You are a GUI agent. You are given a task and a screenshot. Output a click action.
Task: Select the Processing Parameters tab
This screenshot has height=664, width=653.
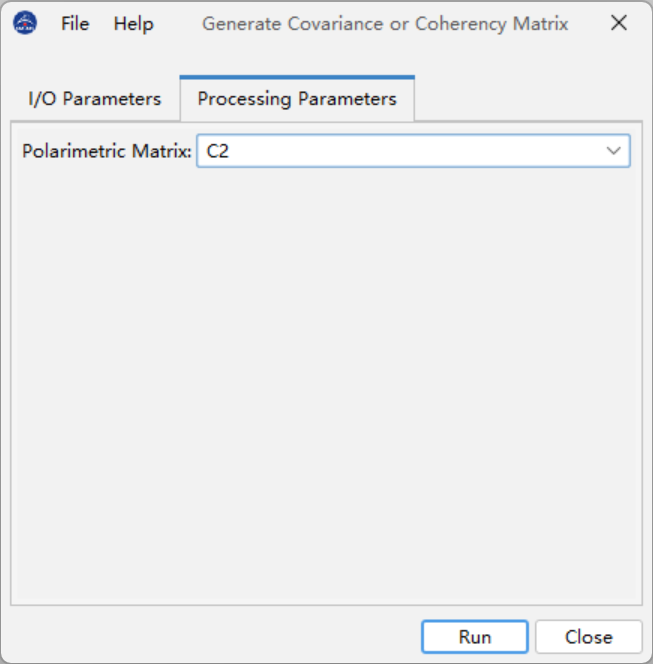pyautogui.click(x=297, y=99)
